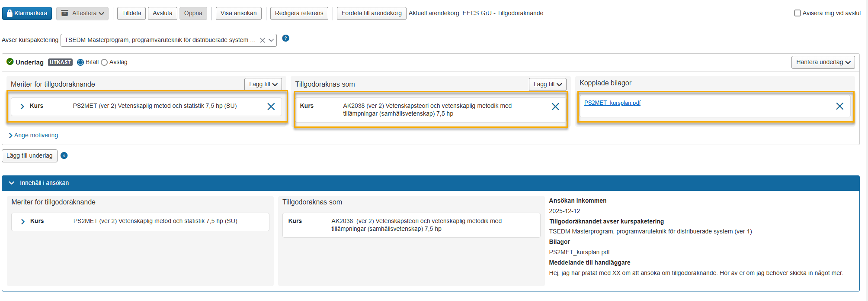Click the AK2038 course text in Innehåll i ansökan
Screen dimensions: 868x301
(416, 225)
